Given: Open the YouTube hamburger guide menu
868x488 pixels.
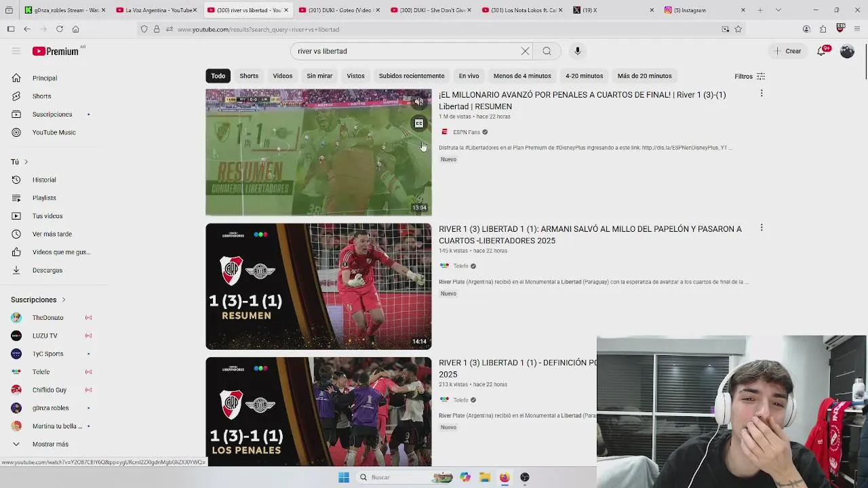Looking at the screenshot, I should pyautogui.click(x=16, y=51).
